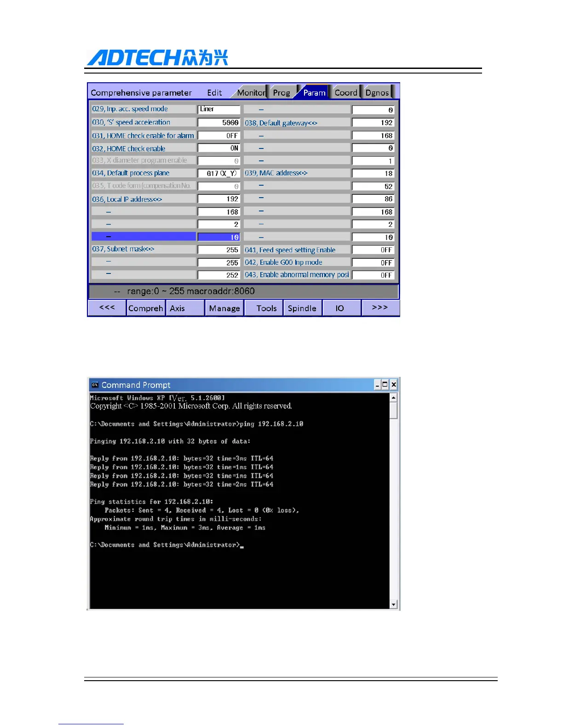Click 'Ping statistics for 192.168.2.10' line
The image size is (563, 728).
(152, 501)
